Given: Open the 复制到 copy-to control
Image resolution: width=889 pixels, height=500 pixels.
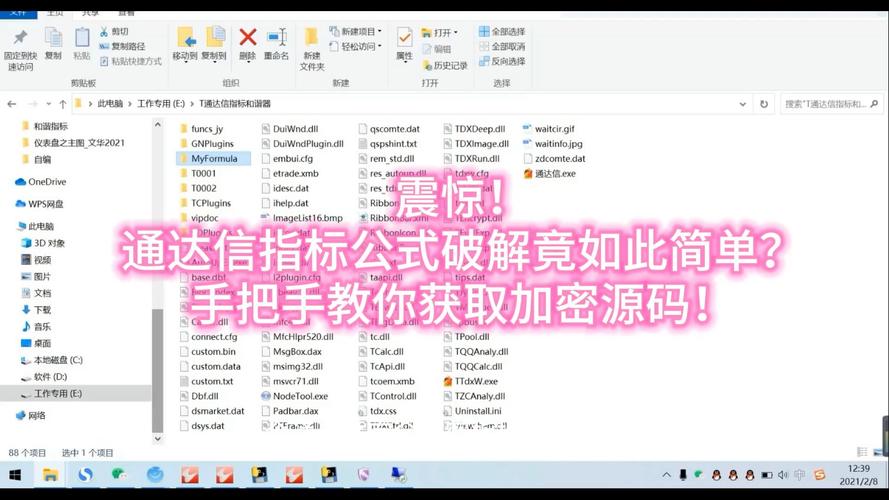Looking at the screenshot, I should tap(214, 44).
